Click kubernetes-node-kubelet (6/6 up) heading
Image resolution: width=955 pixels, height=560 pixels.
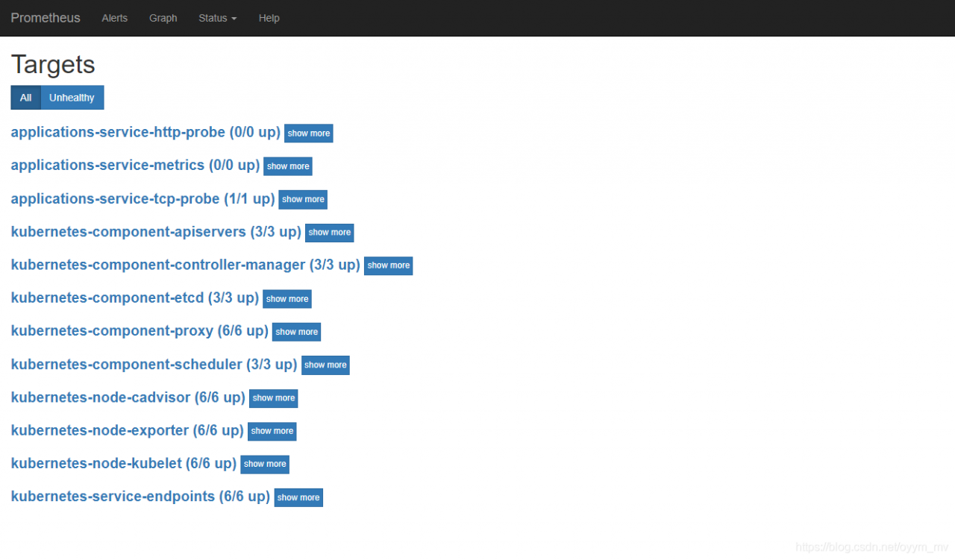pyautogui.click(x=124, y=463)
